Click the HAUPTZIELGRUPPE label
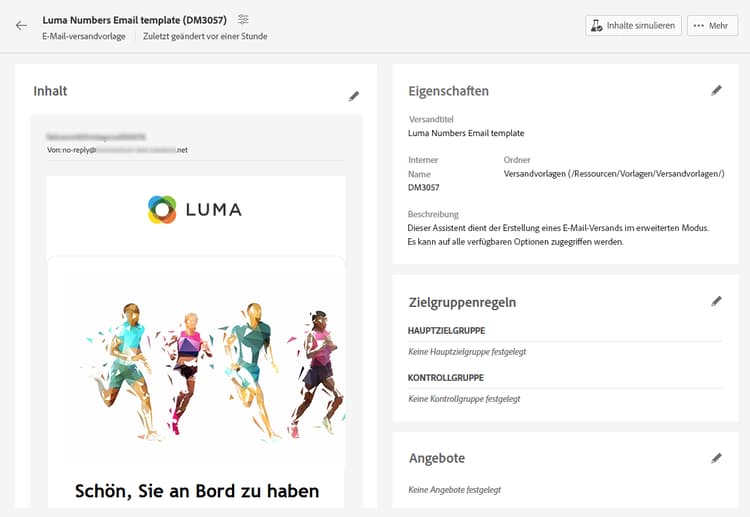The image size is (750, 517). pos(446,330)
